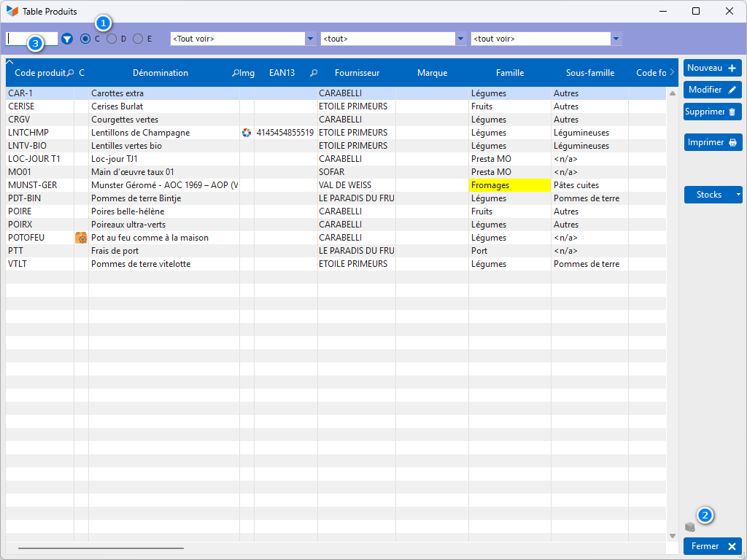Click the Nouveau button
This screenshot has height=560, width=747.
coord(712,68)
